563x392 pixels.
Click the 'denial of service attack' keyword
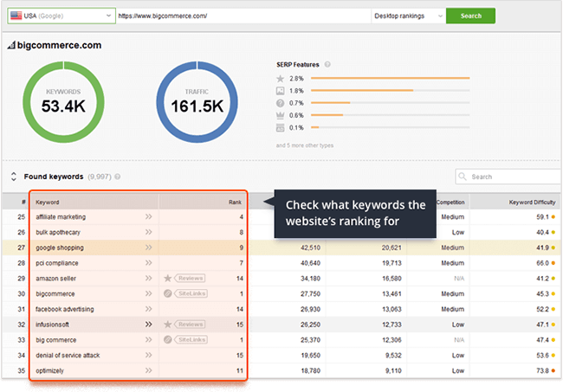click(x=68, y=356)
